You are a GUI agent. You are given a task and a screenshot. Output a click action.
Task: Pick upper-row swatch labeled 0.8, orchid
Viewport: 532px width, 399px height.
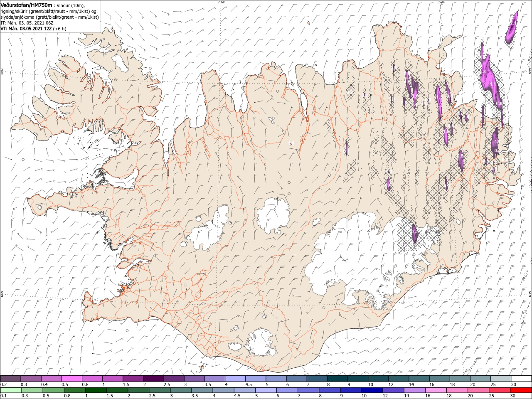tap(92, 379)
